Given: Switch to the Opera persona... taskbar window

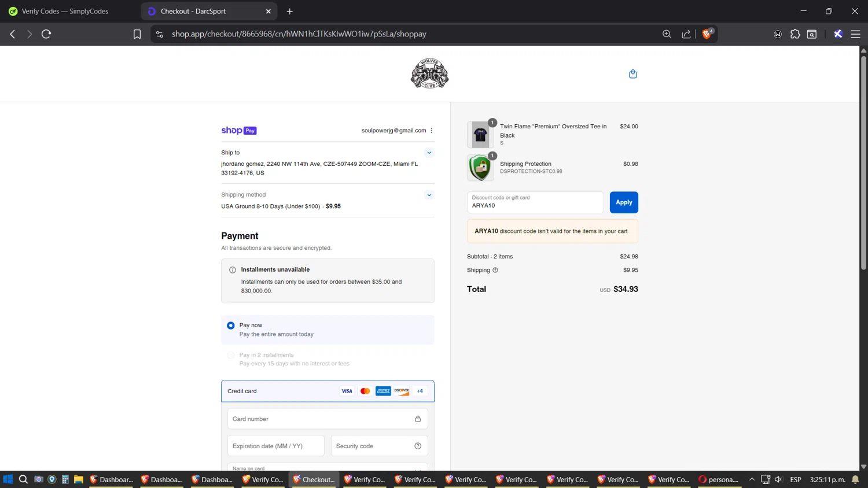Looking at the screenshot, I should 719,479.
